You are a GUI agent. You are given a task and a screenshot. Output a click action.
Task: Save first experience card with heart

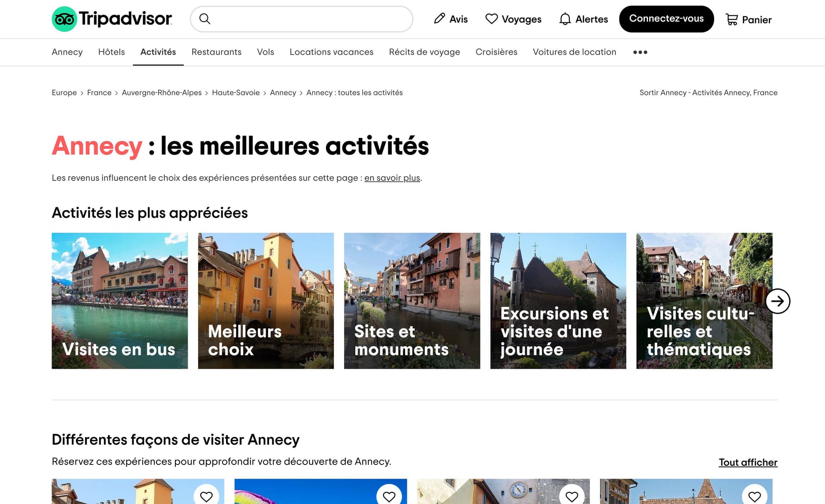tap(206, 496)
